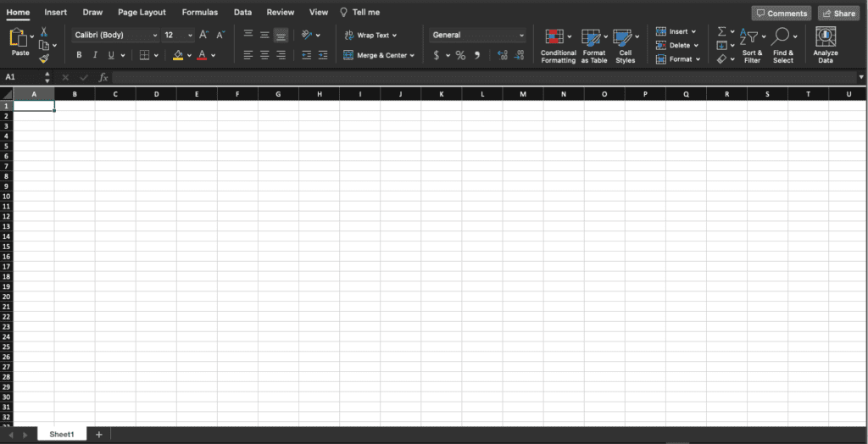Open the Formulas tab
This screenshot has width=868, height=444.
click(x=200, y=12)
